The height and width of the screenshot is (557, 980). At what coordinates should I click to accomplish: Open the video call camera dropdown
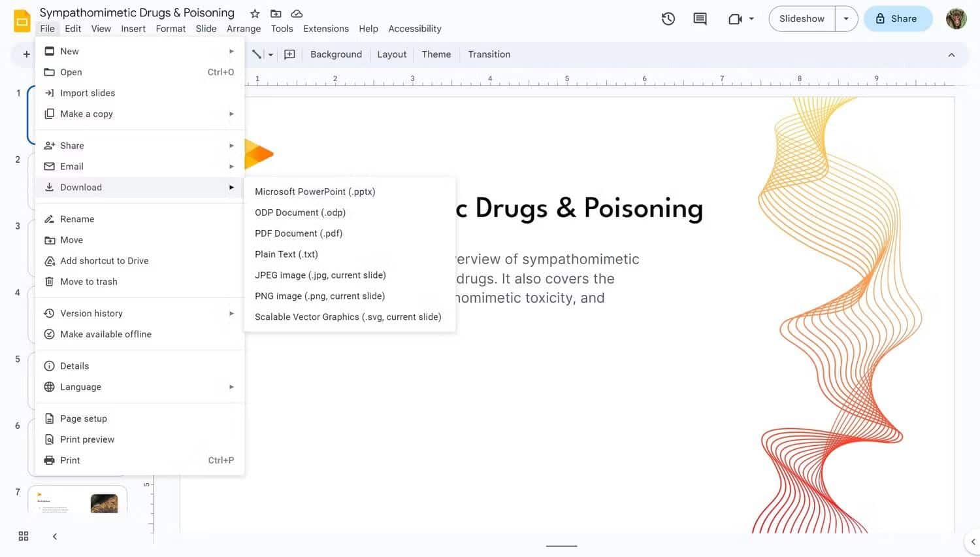741,19
